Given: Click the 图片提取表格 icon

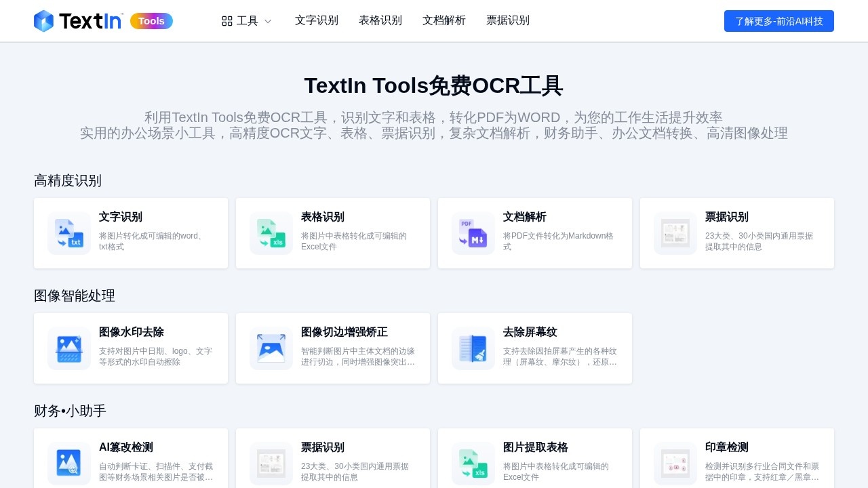Looking at the screenshot, I should 473,464.
